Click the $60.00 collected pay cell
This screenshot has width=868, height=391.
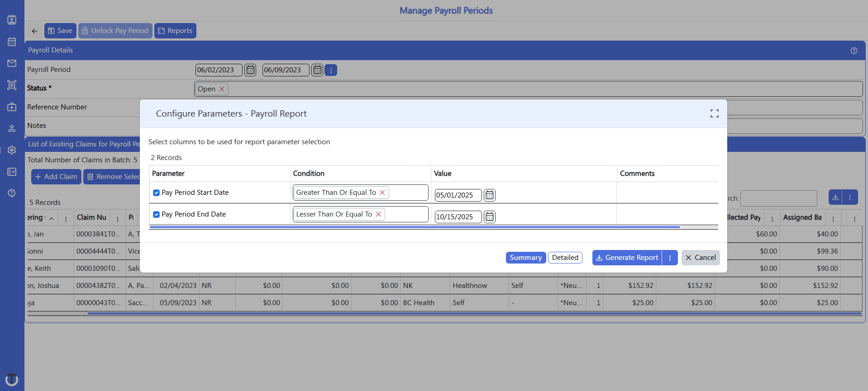click(x=747, y=234)
